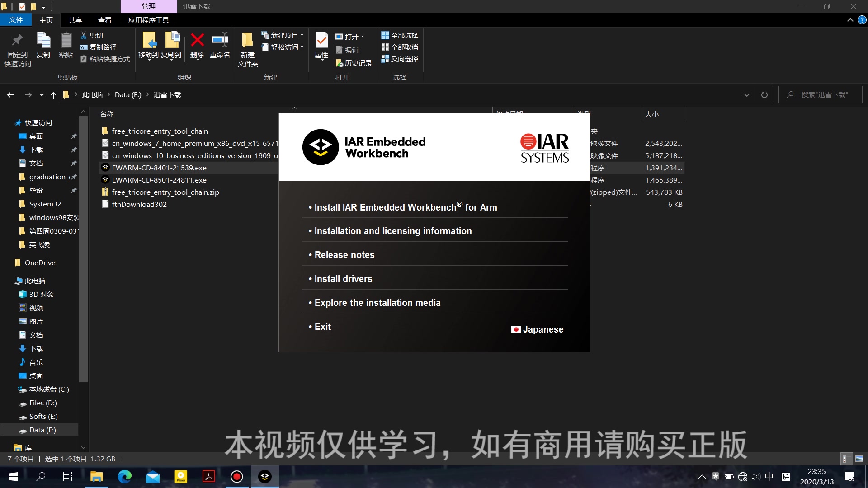The image size is (868, 488).
Task: Open Microsoft Edge from taskbar
Action: click(124, 477)
